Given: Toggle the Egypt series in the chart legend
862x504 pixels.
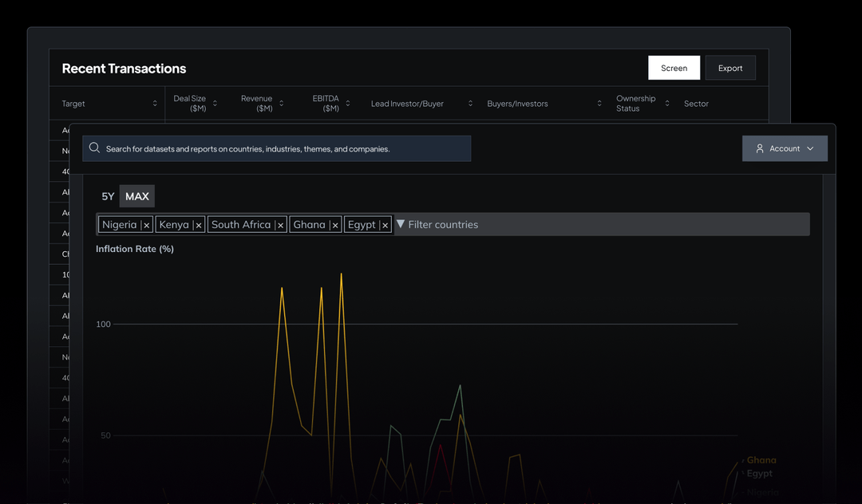Looking at the screenshot, I should (760, 473).
